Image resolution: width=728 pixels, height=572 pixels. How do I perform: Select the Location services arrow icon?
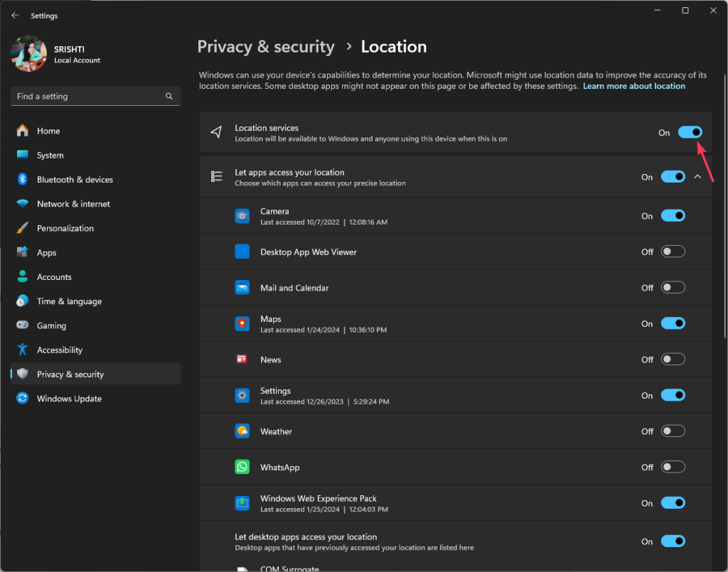tap(216, 132)
